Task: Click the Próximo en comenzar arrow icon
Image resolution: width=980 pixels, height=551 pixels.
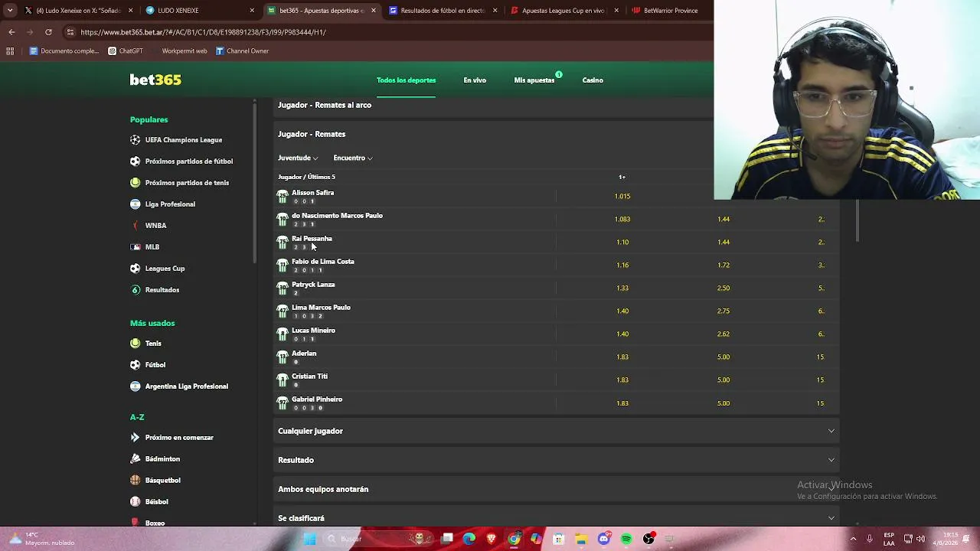Action: [x=136, y=438]
